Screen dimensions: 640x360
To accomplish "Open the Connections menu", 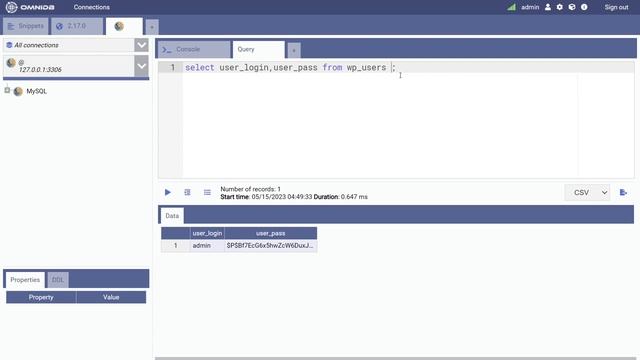I will (91, 7).
